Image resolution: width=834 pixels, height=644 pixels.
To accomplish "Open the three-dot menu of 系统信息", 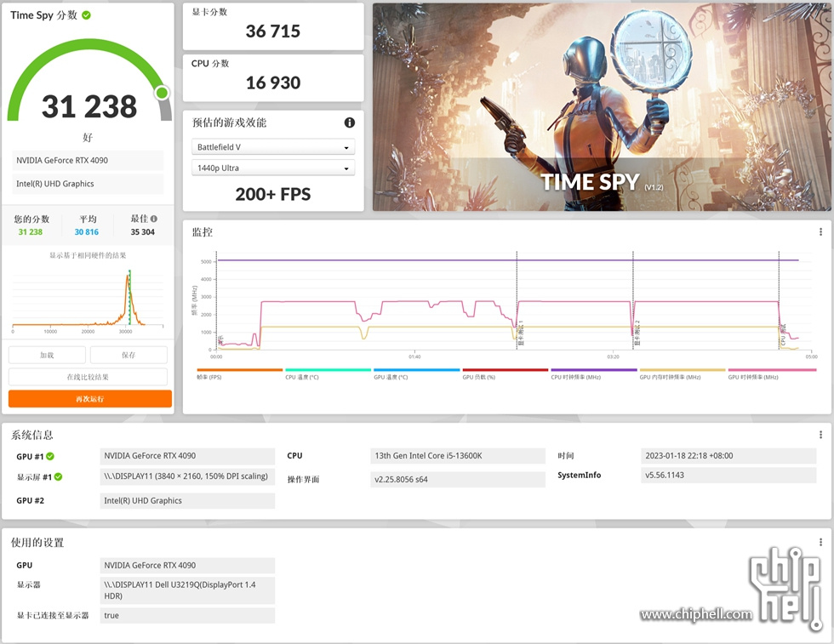I will click(820, 435).
